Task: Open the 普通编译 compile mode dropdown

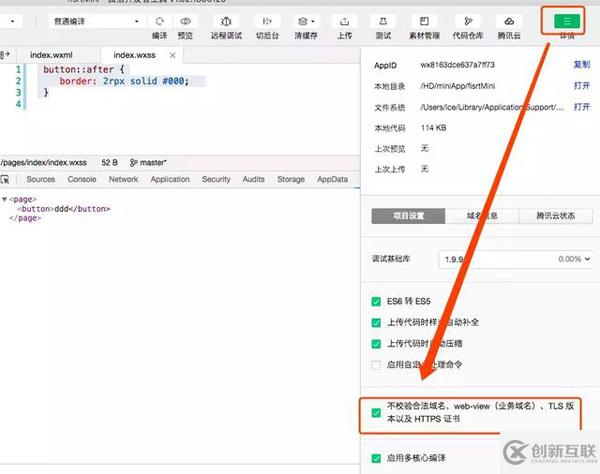Action: [96, 21]
